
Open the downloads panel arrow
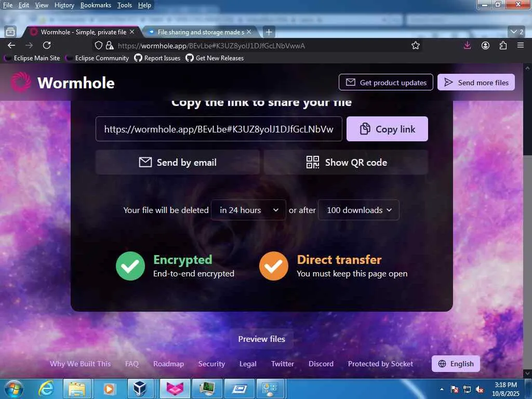pos(467,45)
